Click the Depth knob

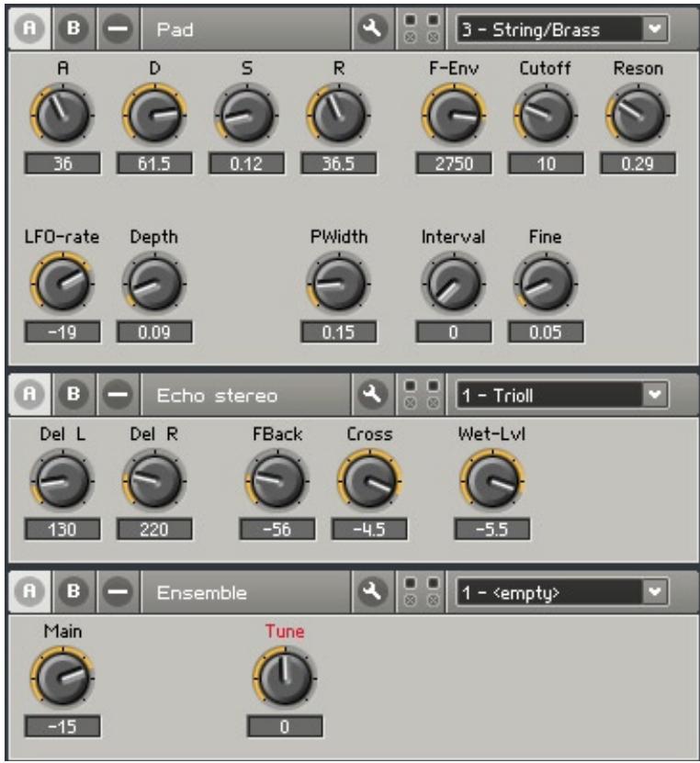(x=154, y=283)
